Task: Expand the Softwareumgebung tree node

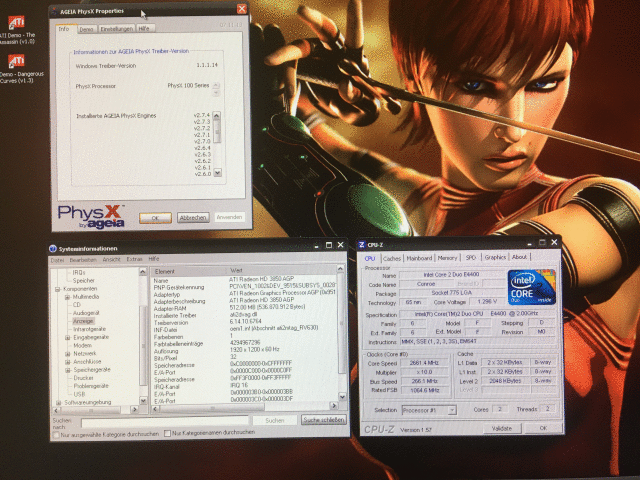Action: pos(58,402)
